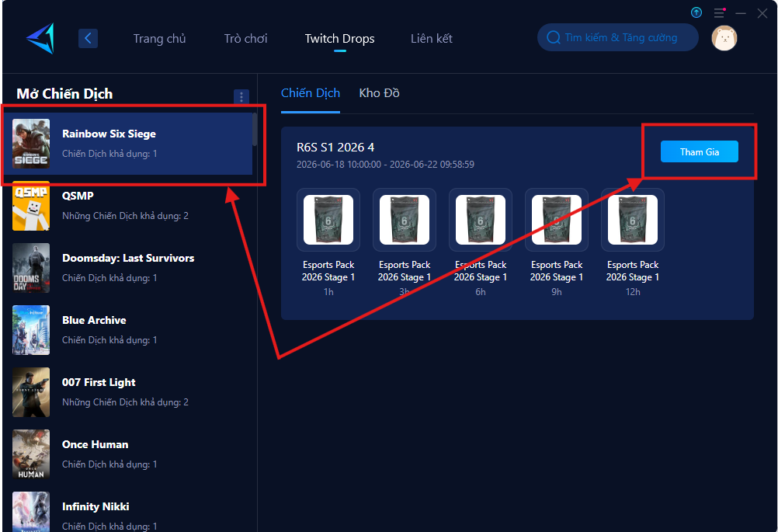Select the QSMP campaign entry
The image size is (778, 532).
[130, 206]
